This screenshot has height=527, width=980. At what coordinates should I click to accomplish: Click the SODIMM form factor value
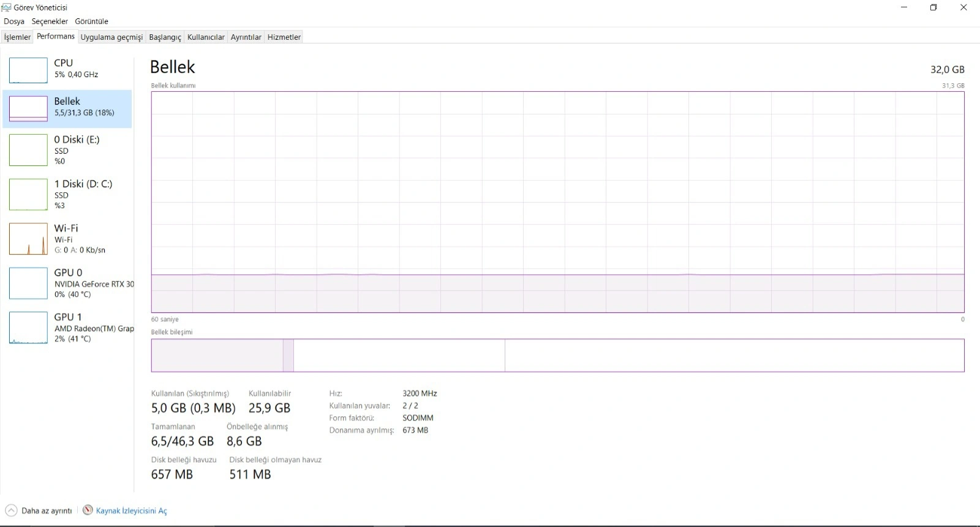(418, 418)
